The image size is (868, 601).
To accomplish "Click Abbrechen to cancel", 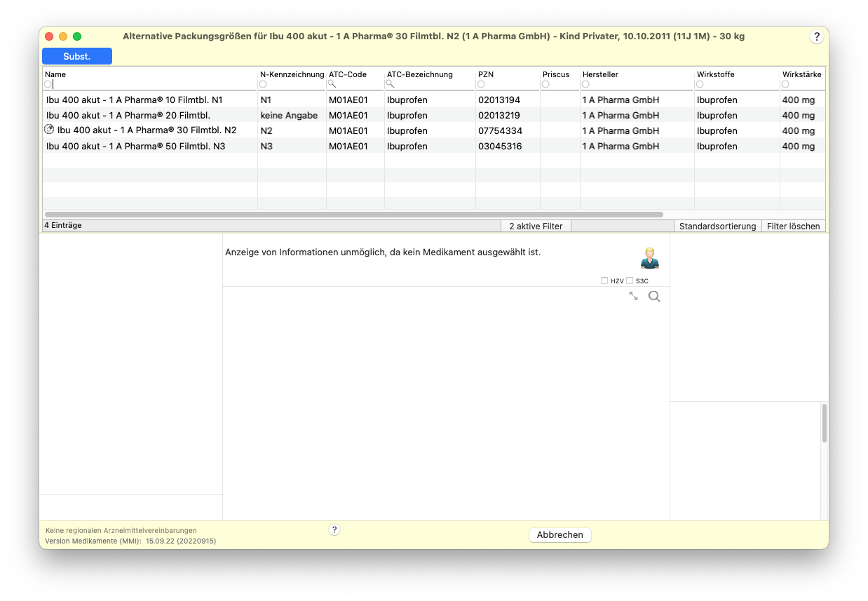I will coord(560,535).
